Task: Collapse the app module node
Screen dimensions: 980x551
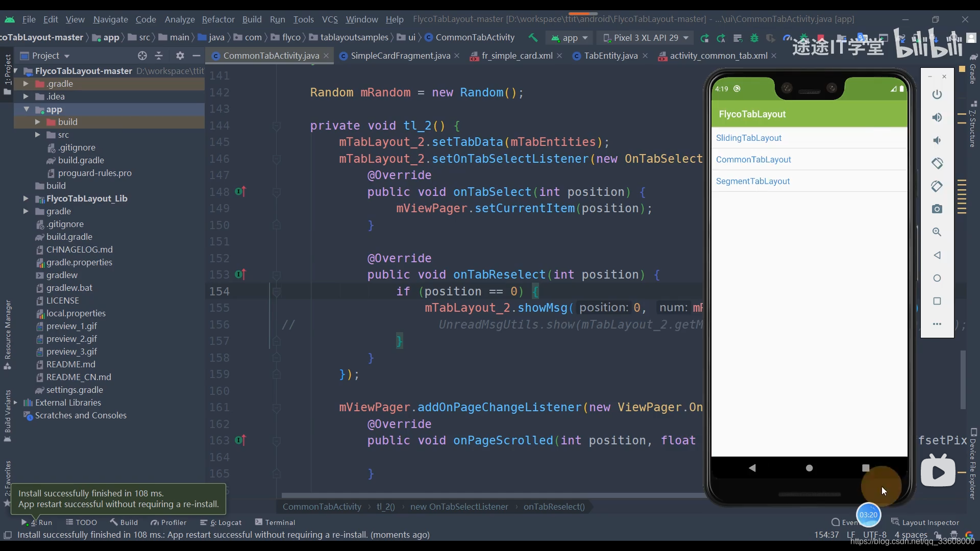Action: tap(26, 109)
